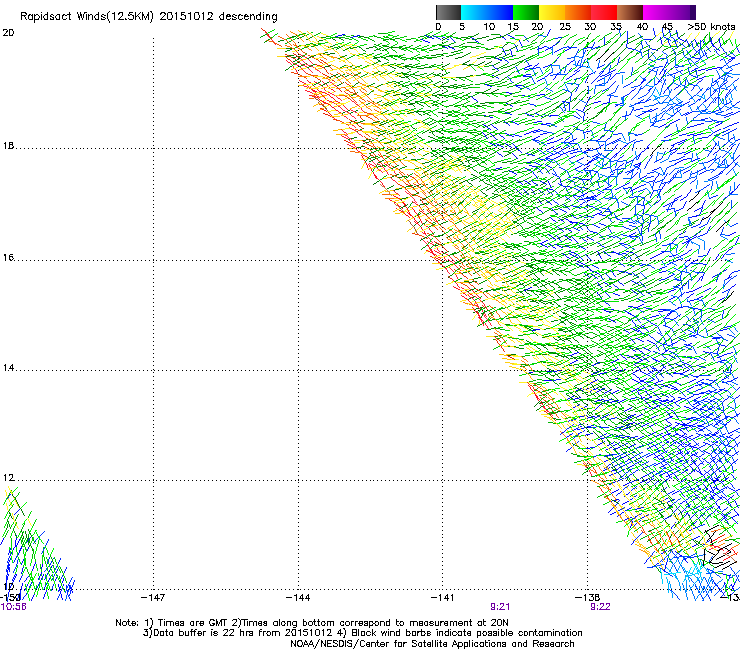This screenshot has width=740, height=650.
Task: Click the latitude label '16' on the left axis
Action: [x=8, y=257]
